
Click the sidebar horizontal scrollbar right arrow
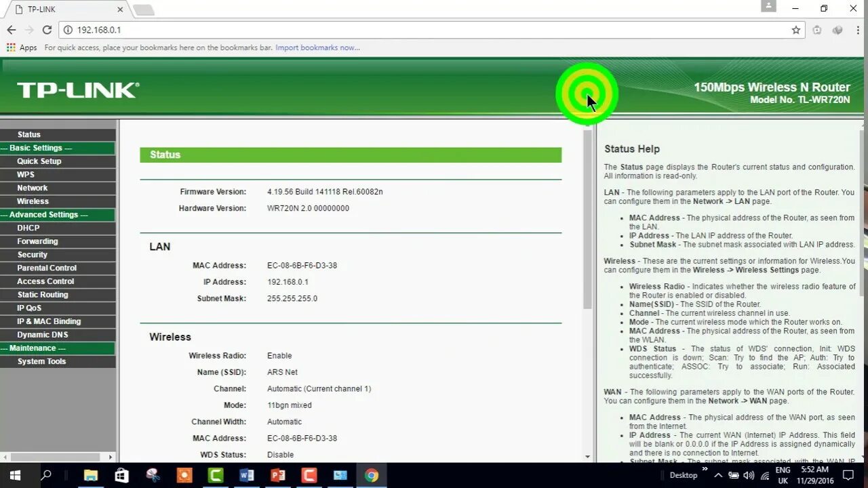[111, 457]
